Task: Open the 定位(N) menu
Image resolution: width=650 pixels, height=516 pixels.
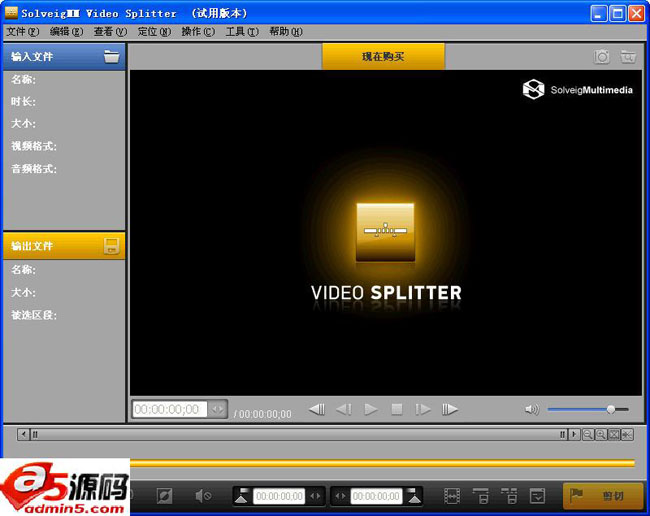Action: tap(154, 31)
